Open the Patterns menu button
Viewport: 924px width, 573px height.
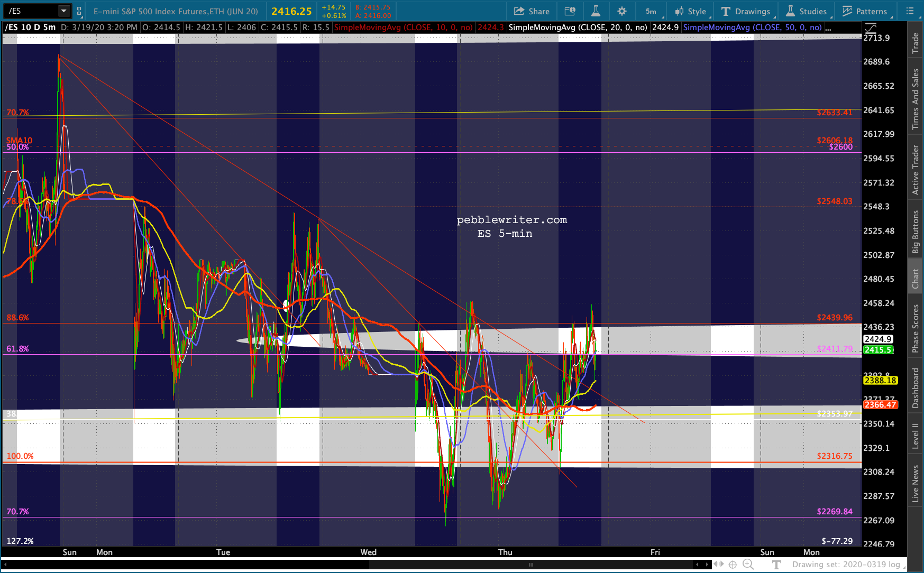pyautogui.click(x=864, y=11)
